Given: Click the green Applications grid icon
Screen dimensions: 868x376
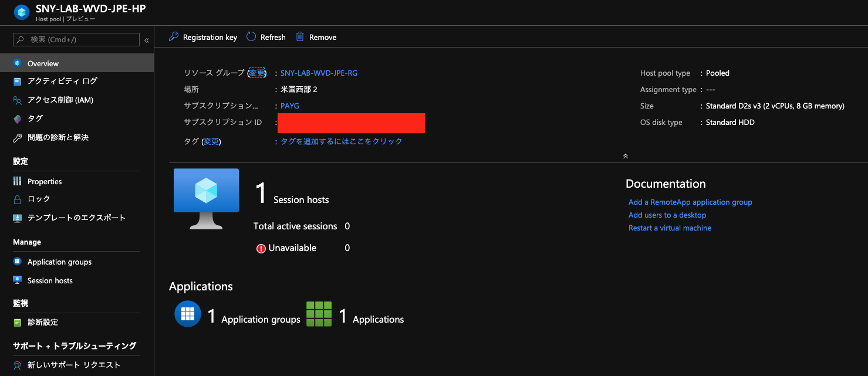Looking at the screenshot, I should click(319, 314).
